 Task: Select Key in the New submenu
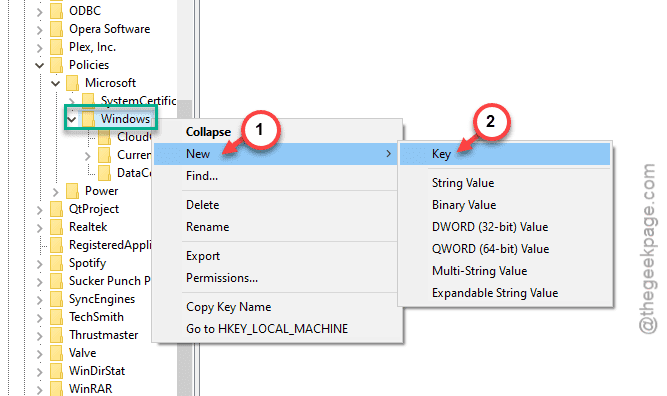click(x=505, y=154)
